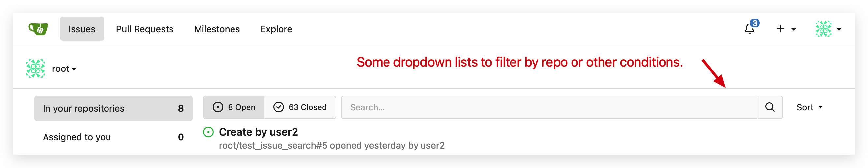
Task: Go to the Pull Requests tab
Action: [x=144, y=29]
